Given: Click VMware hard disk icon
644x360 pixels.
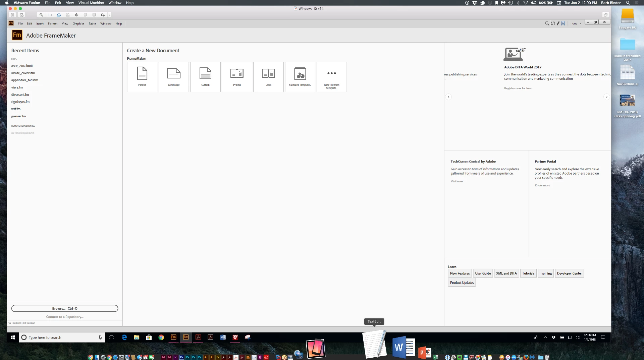Looking at the screenshot, I should 59,15.
